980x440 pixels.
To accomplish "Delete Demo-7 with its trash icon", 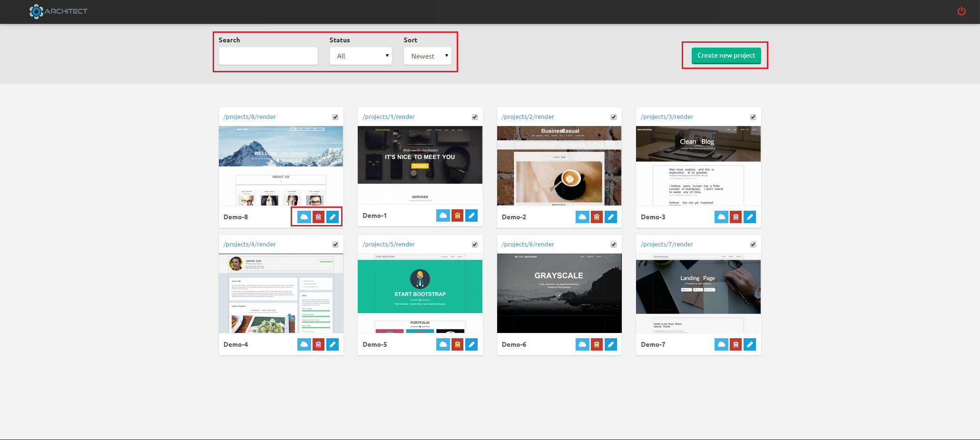I will click(x=735, y=344).
